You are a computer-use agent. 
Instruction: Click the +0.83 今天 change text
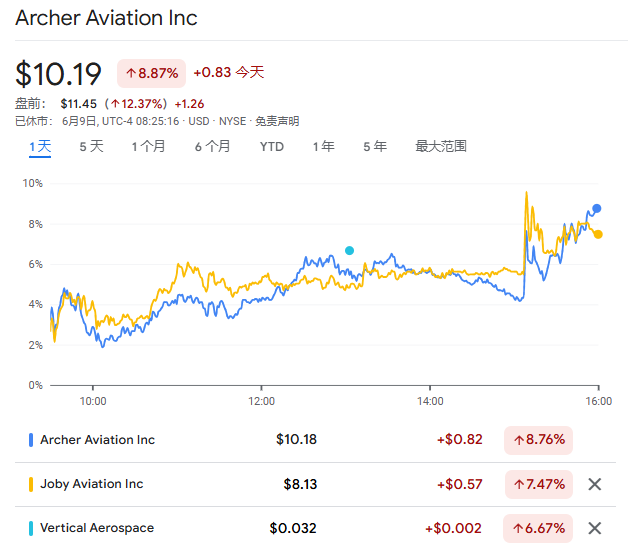click(229, 73)
